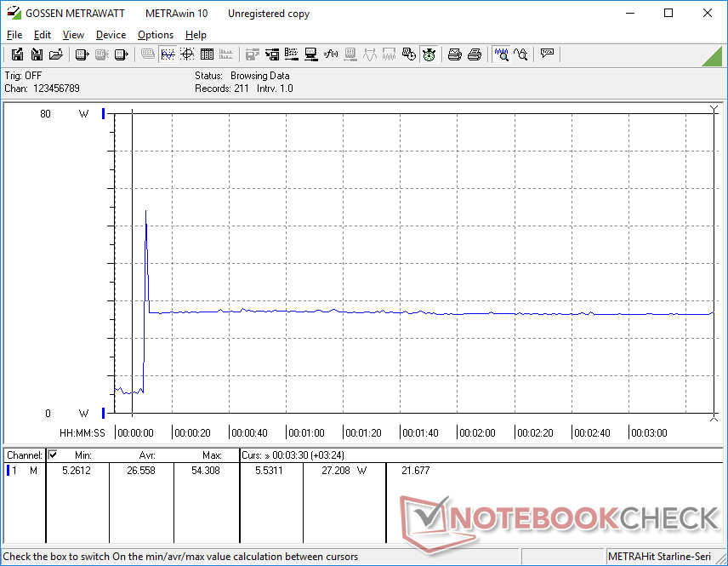The image size is (728, 566).
Task: Toggle the min/avr/max between cursors checkbox
Action: click(x=53, y=455)
